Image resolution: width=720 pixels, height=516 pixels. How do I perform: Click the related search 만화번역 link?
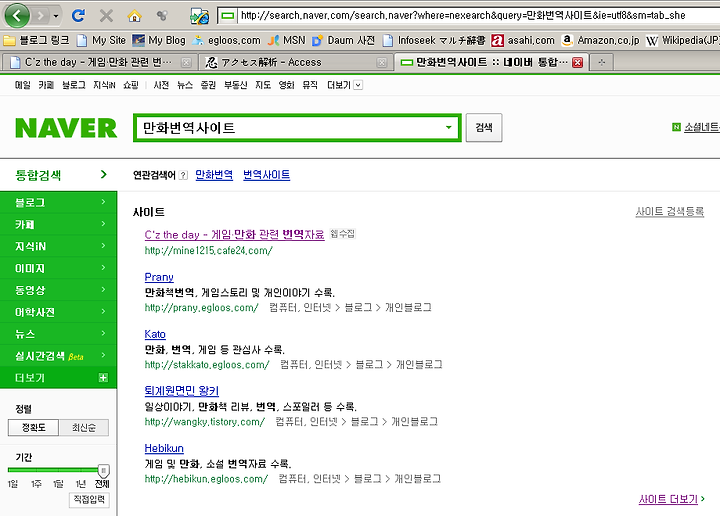pos(214,175)
